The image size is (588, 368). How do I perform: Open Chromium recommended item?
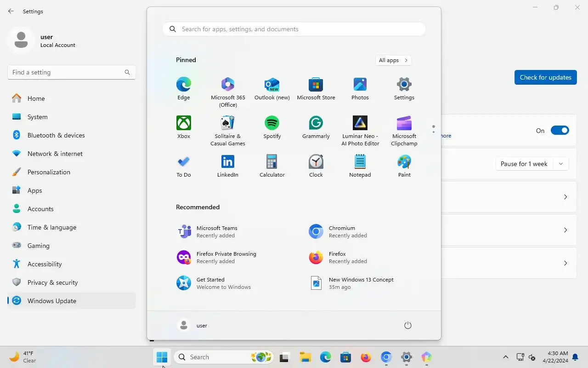coord(360,231)
